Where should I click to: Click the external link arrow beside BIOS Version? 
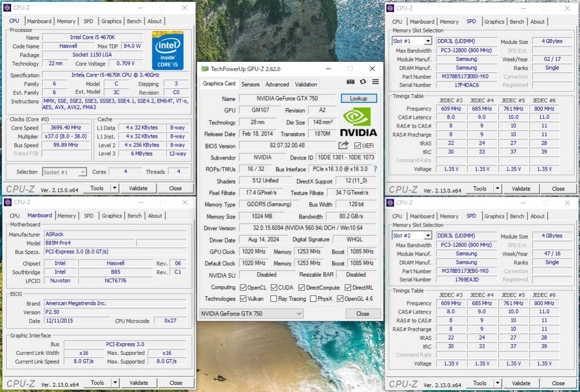point(343,145)
